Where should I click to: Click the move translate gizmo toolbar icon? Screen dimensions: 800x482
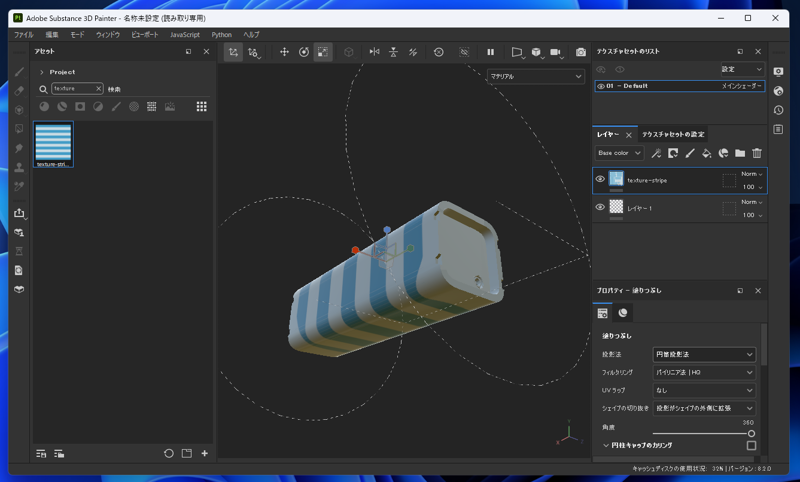[x=284, y=52]
